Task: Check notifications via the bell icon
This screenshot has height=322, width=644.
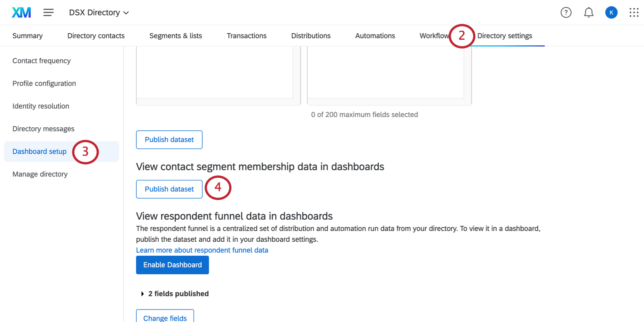Action: [589, 12]
